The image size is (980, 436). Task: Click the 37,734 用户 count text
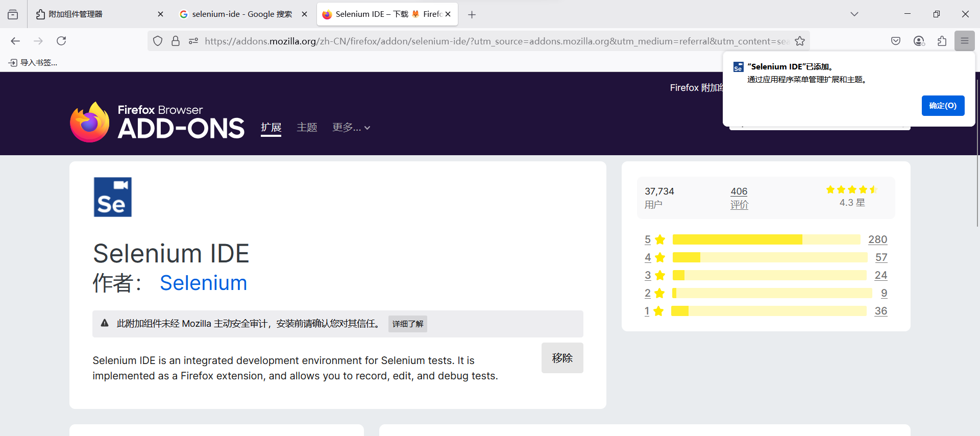pos(659,198)
